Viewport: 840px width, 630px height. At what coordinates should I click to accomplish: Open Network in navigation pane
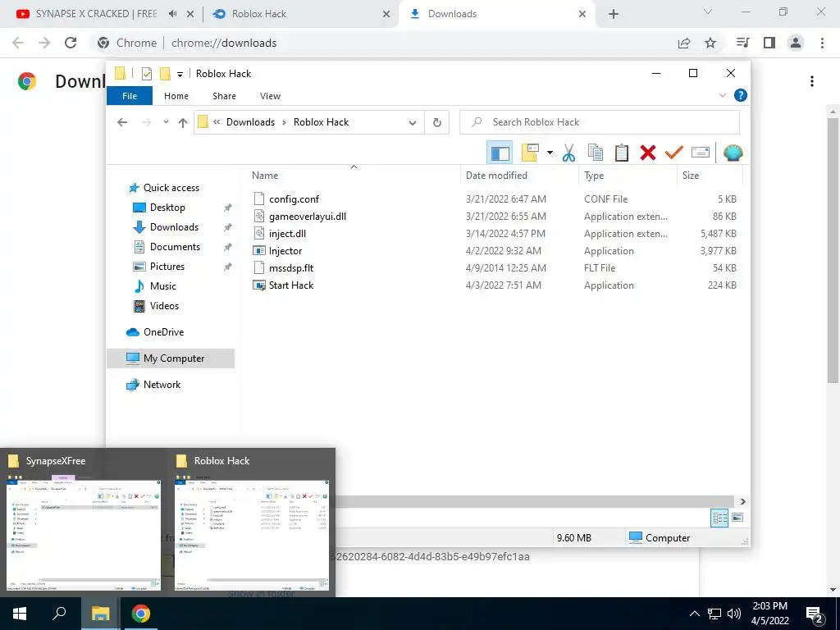[x=162, y=385]
